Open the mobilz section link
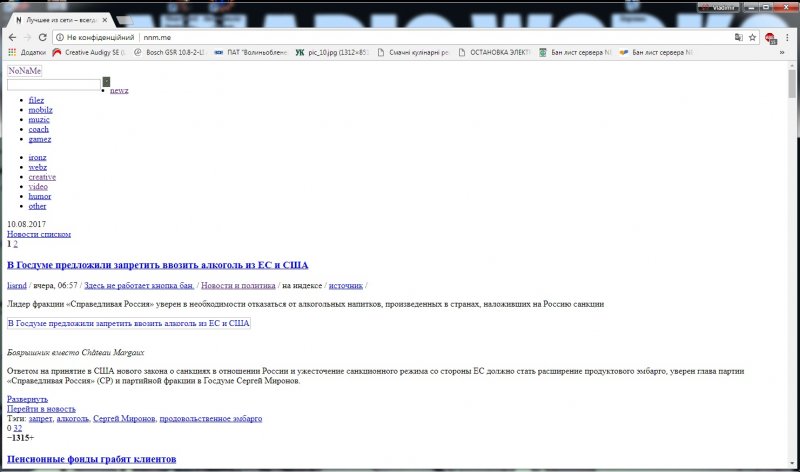 point(40,110)
